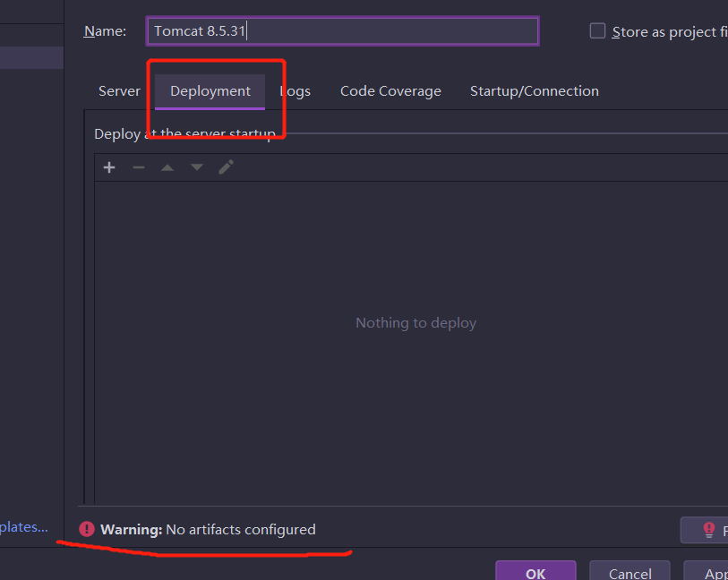Focus the Name field containing Tomcat 8.5.31

343,31
